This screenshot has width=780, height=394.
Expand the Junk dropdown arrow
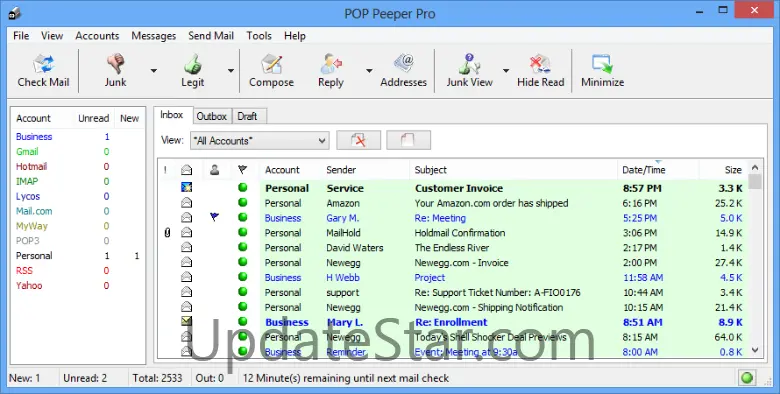pos(153,71)
